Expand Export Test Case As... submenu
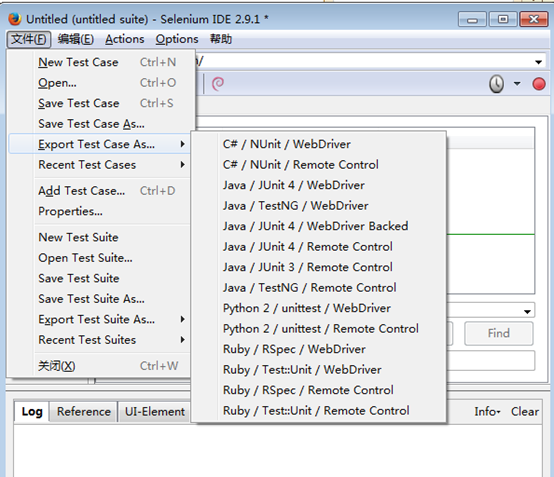The height and width of the screenshot is (477, 554). 99,144
